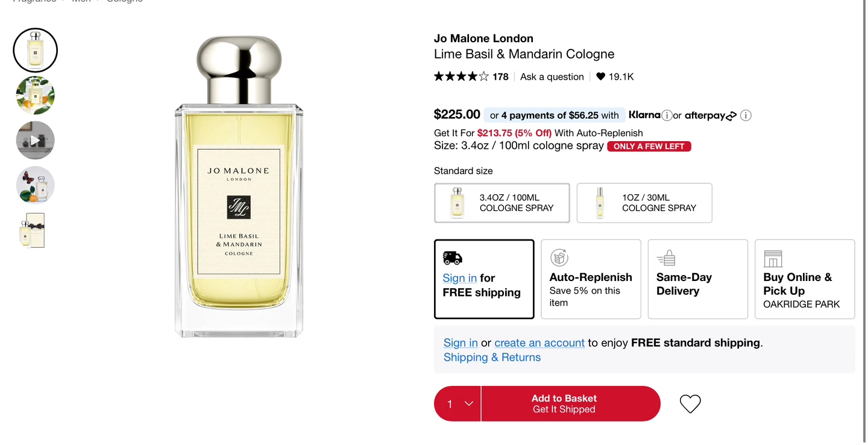This screenshot has width=868, height=445.
Task: Click the Afterpay info icon
Action: (x=746, y=116)
